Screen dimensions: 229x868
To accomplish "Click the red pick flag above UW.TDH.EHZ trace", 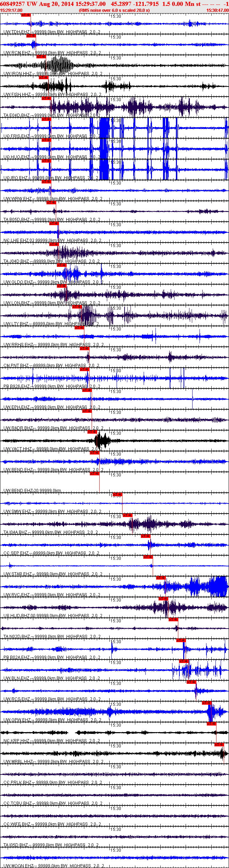I will point(26,15).
